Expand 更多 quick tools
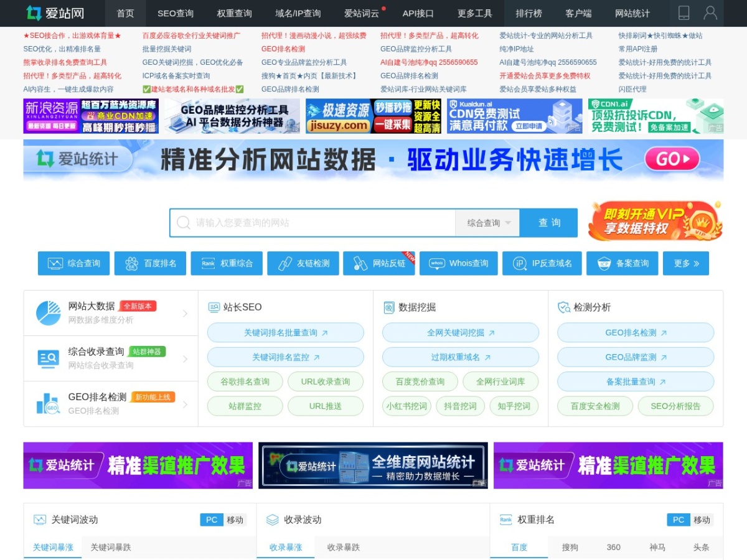The height and width of the screenshot is (560, 747). pos(686,263)
